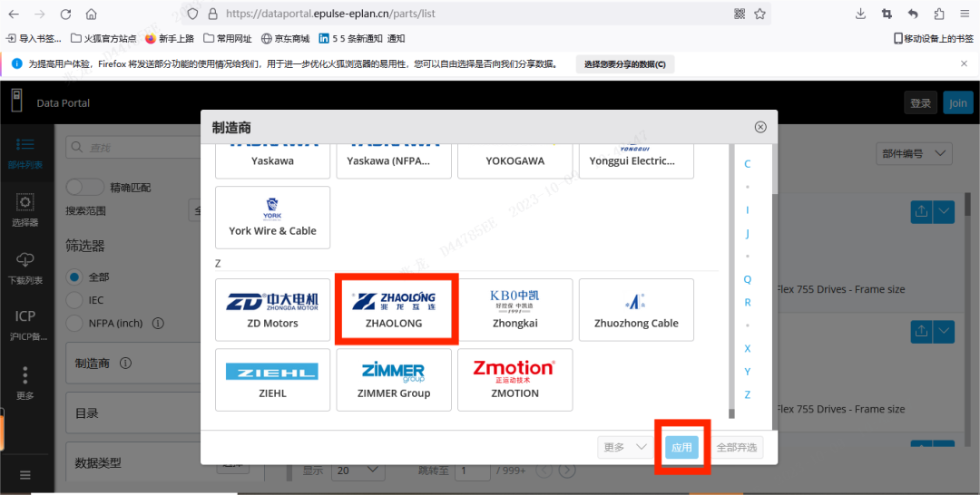Click the site security padlock icon
The height and width of the screenshot is (495, 980).
coord(212,14)
